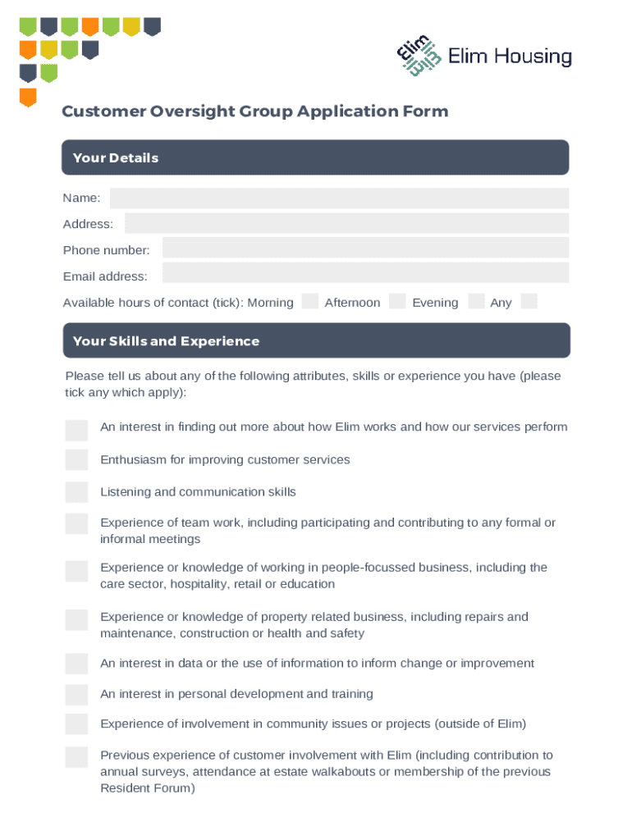The height and width of the screenshot is (840, 632).
Task: Check interest in personal development and training
Action: [x=76, y=695]
